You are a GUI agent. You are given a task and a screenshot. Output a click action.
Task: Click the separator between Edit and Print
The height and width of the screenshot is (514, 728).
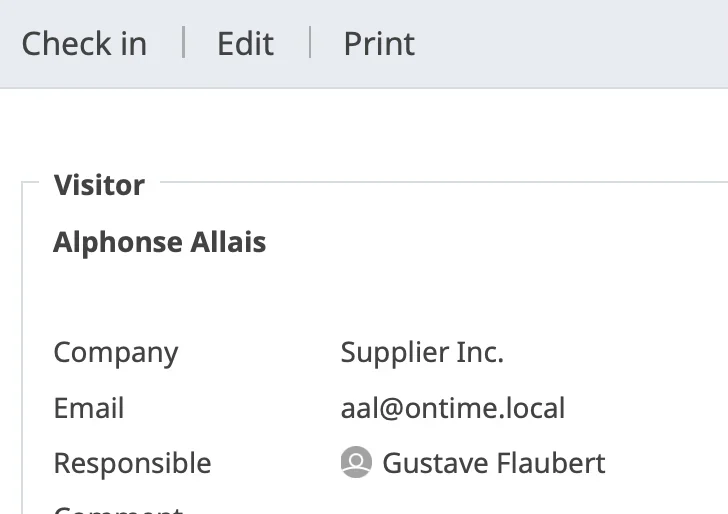310,42
